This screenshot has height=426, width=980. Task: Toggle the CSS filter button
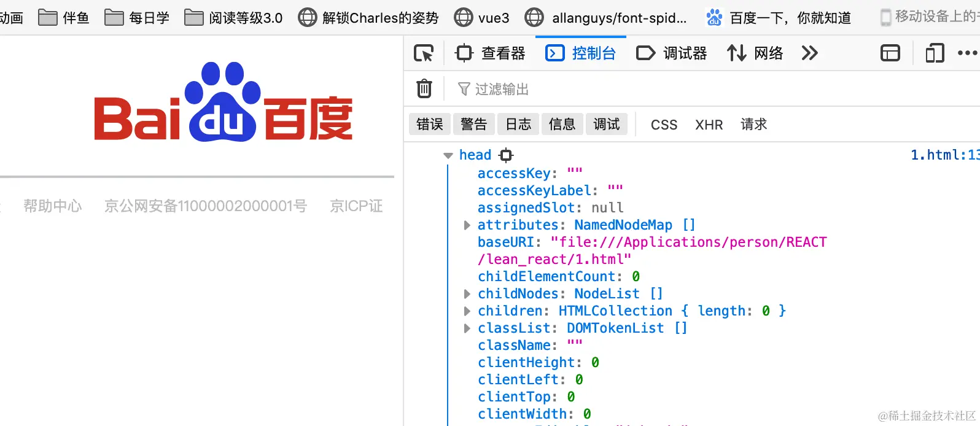[x=664, y=125]
